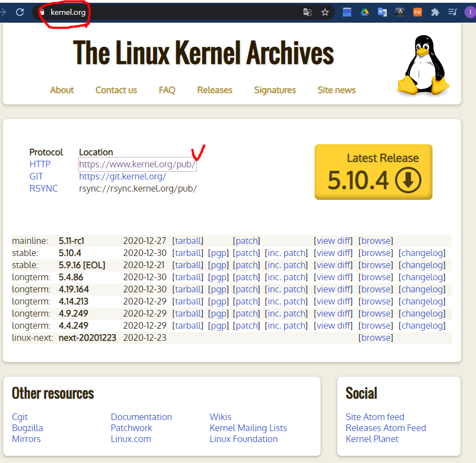
Task: Browse the linux-next next-20201223 tree
Action: tap(376, 337)
